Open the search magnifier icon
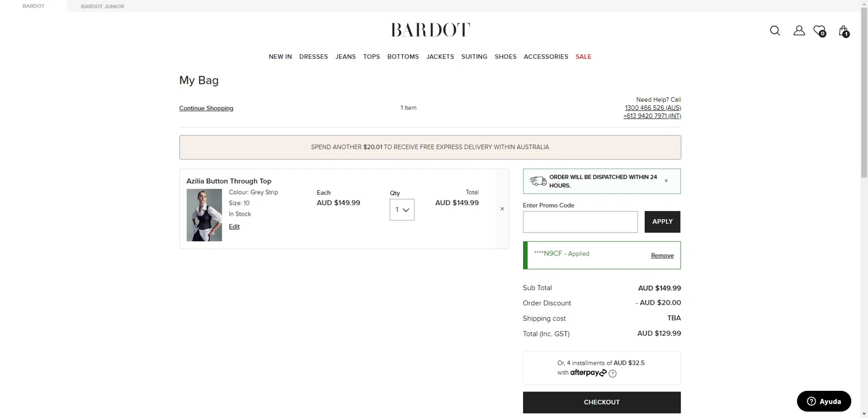Screen dimensions: 868x418 (x=775, y=31)
